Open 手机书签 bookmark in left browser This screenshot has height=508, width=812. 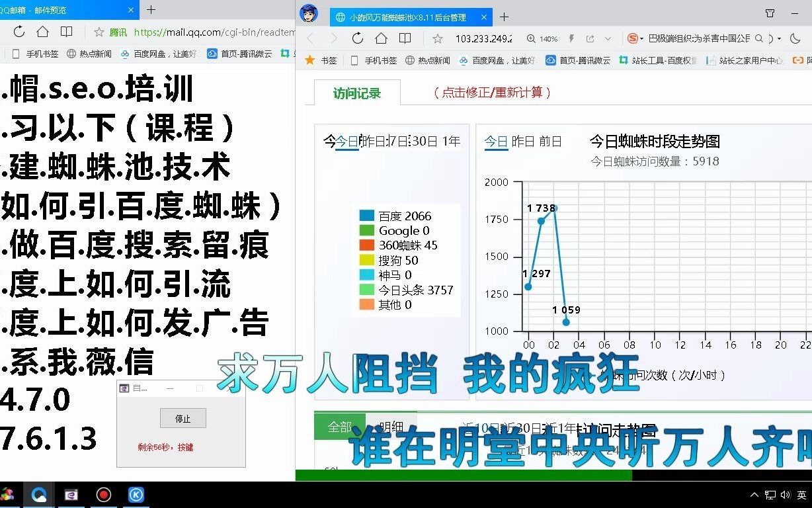[x=36, y=54]
